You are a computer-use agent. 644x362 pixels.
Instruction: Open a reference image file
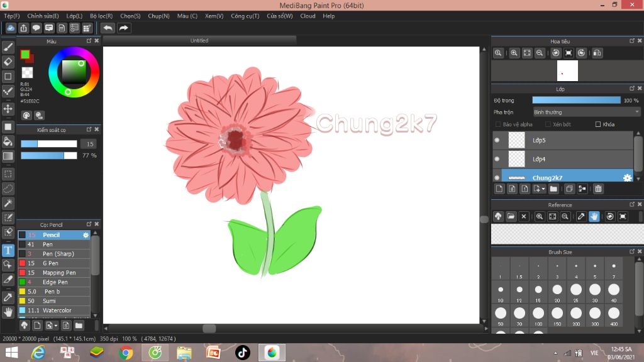[x=511, y=216]
